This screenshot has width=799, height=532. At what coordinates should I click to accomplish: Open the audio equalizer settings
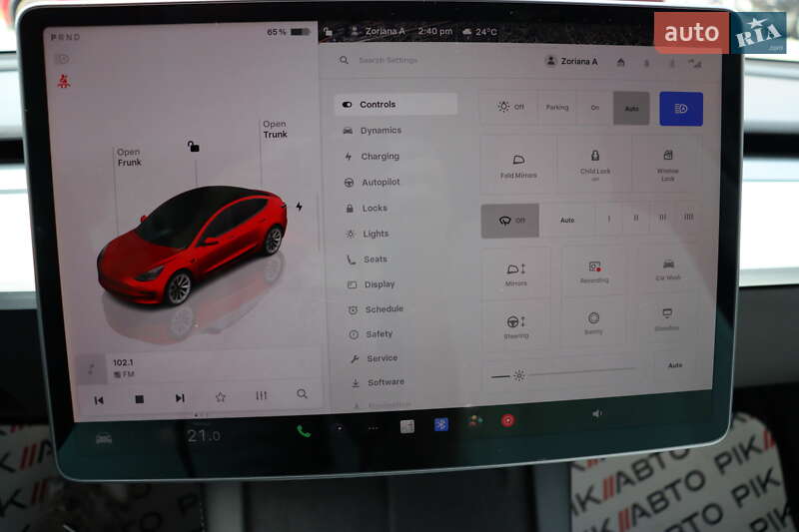point(261,395)
